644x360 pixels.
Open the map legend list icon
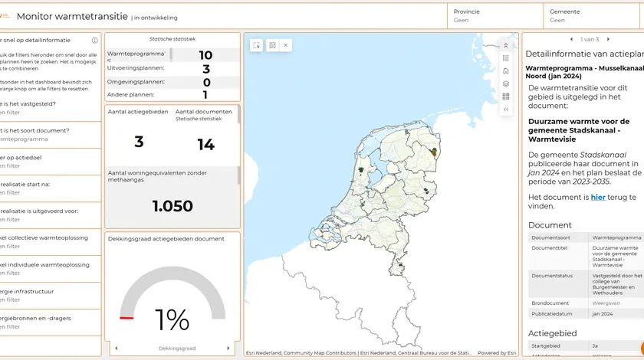pyautogui.click(x=506, y=58)
